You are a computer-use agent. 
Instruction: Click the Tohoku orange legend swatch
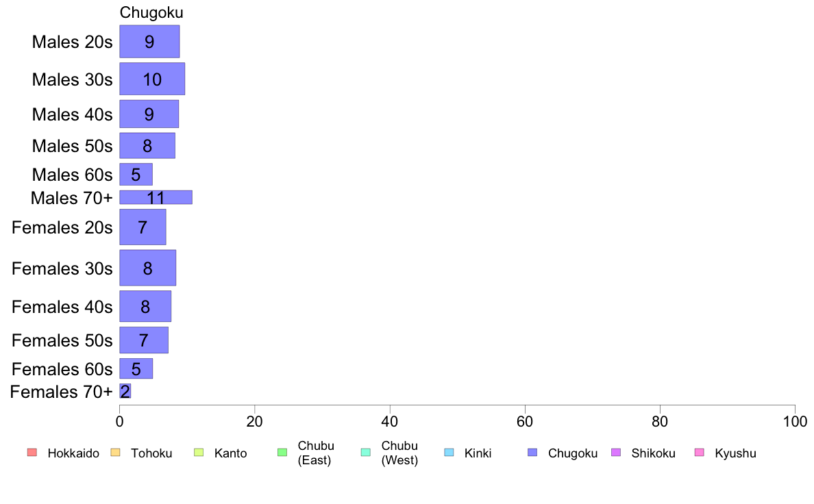115,453
